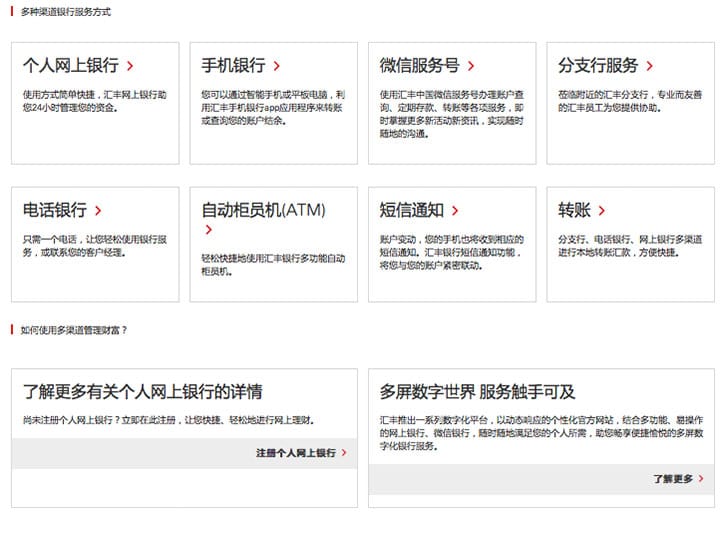
Task: Click the red chevron beside 手机银行
Action: [276, 66]
